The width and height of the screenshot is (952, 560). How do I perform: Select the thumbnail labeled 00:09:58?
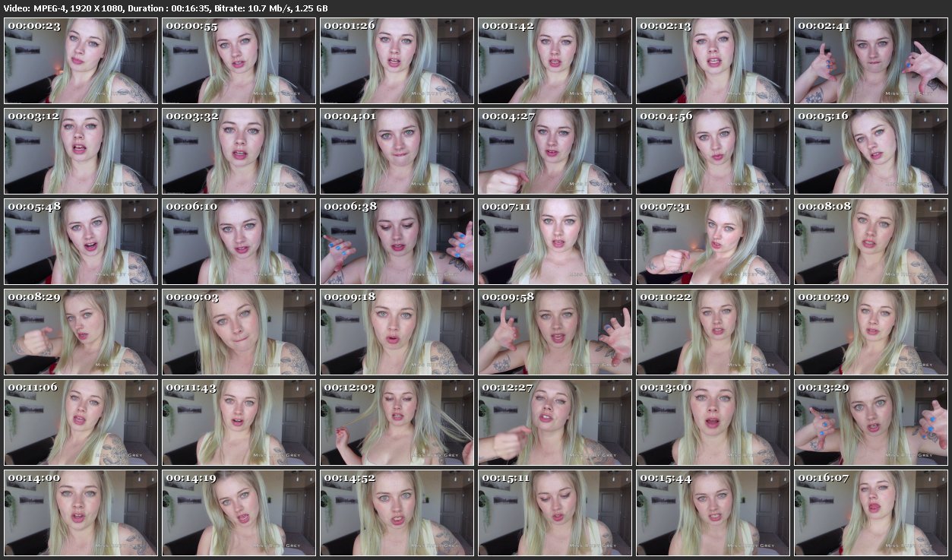pyautogui.click(x=555, y=332)
